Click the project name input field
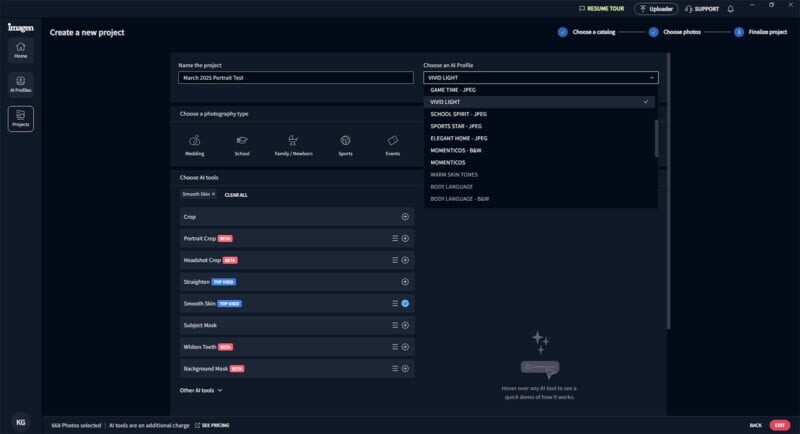The width and height of the screenshot is (800, 434). click(295, 77)
